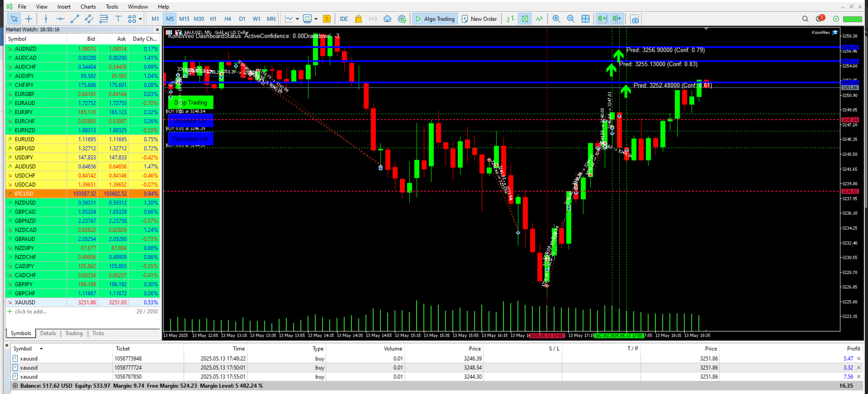
Task: Switch chart to bar chart style
Action: pos(510,19)
